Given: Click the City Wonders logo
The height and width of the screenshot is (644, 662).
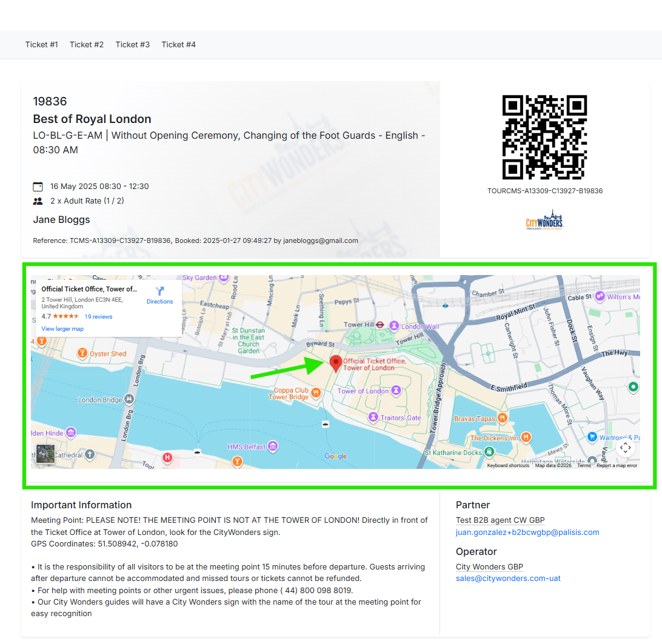Looking at the screenshot, I should point(544,220).
